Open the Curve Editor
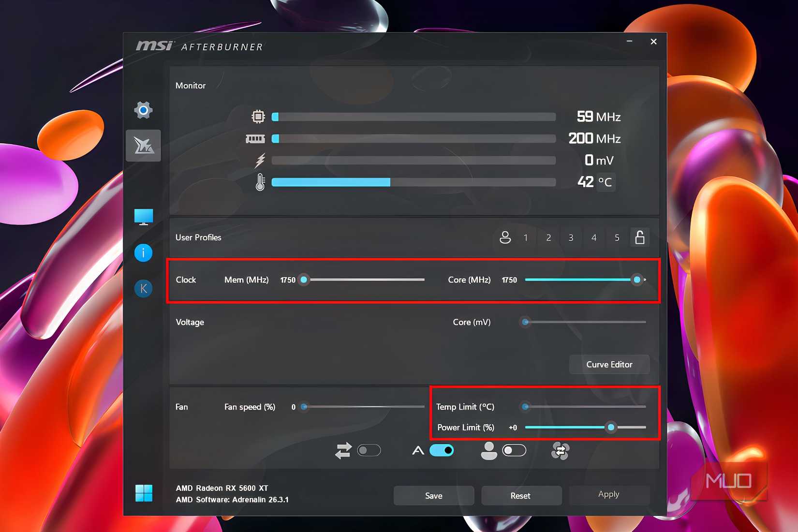 click(x=609, y=364)
